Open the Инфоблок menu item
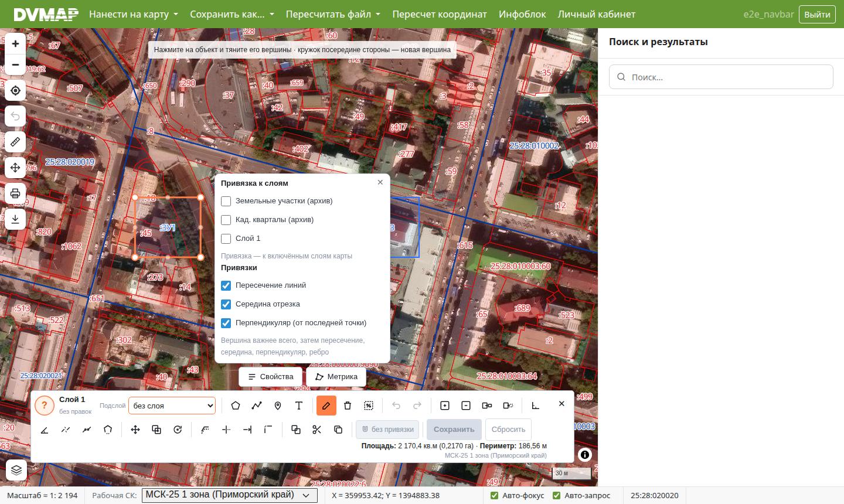Image resolution: width=844 pixels, height=504 pixels. (x=522, y=14)
